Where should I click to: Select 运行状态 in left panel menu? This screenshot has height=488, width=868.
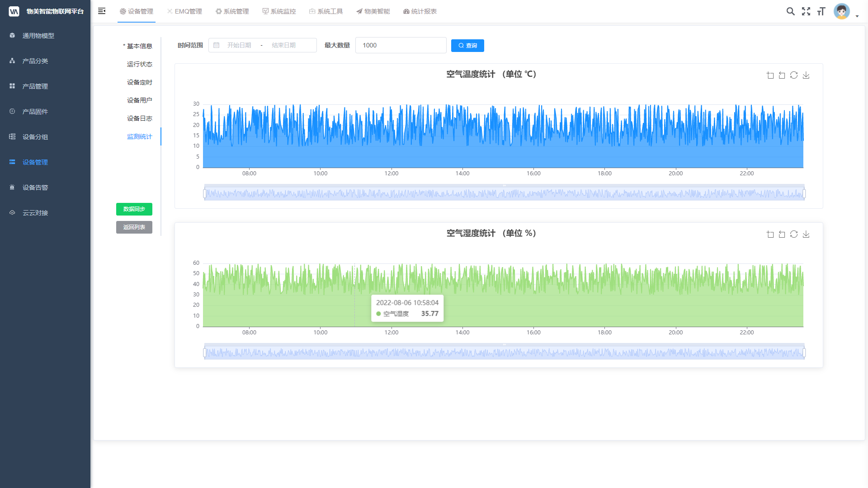coord(140,64)
